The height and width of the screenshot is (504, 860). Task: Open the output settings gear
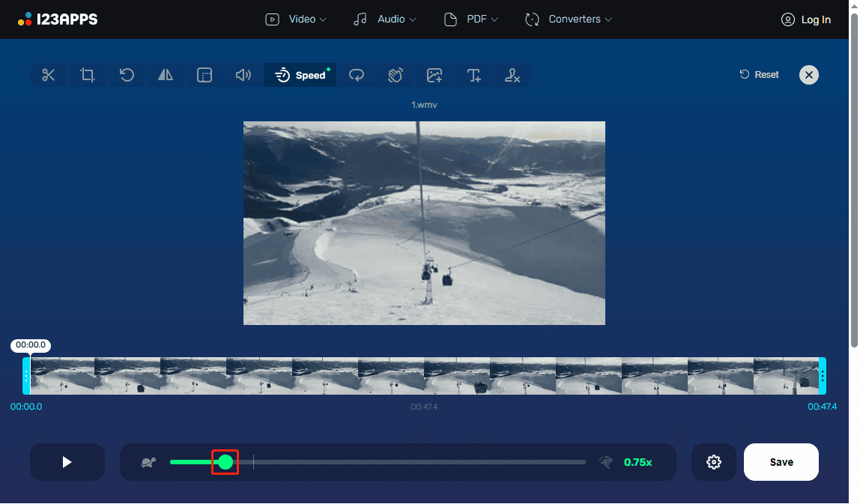(713, 462)
